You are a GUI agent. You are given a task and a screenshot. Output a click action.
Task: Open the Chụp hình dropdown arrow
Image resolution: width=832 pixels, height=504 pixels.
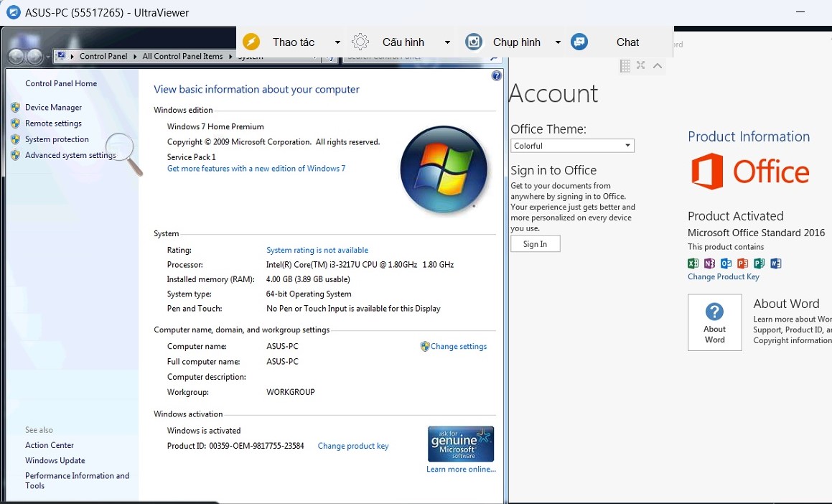click(558, 42)
